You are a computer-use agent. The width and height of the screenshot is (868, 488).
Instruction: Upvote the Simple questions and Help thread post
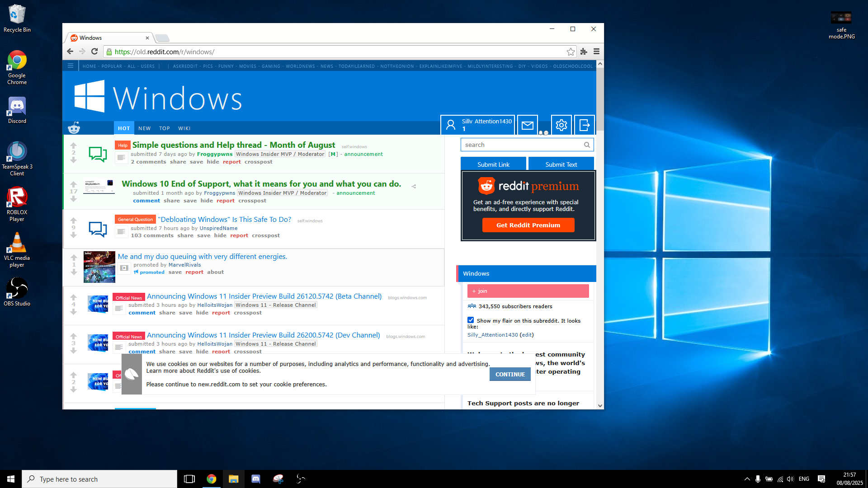[74, 145]
